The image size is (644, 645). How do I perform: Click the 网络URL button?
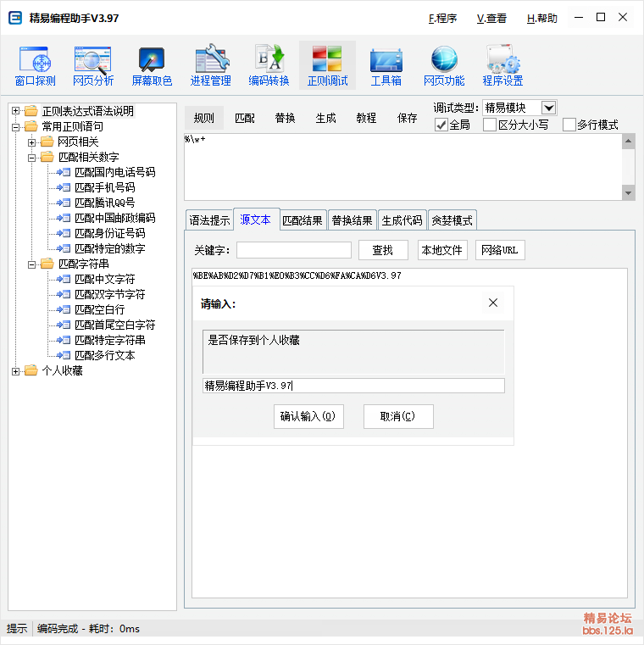coord(500,250)
